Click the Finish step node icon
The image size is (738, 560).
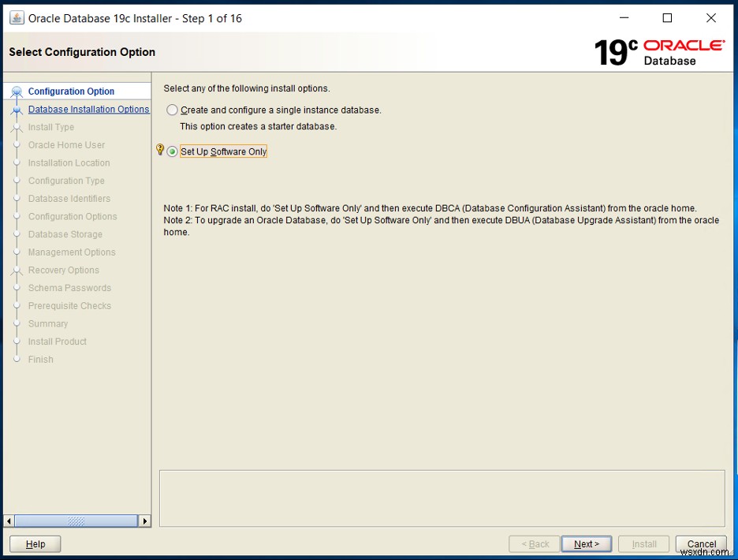pyautogui.click(x=17, y=359)
